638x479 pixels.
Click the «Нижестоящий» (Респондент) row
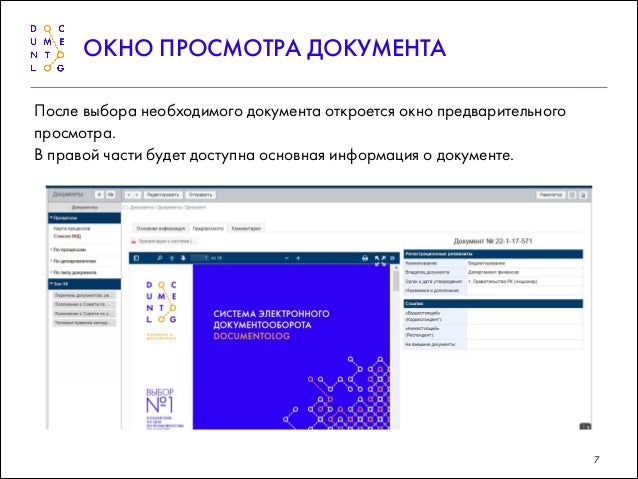493,332
